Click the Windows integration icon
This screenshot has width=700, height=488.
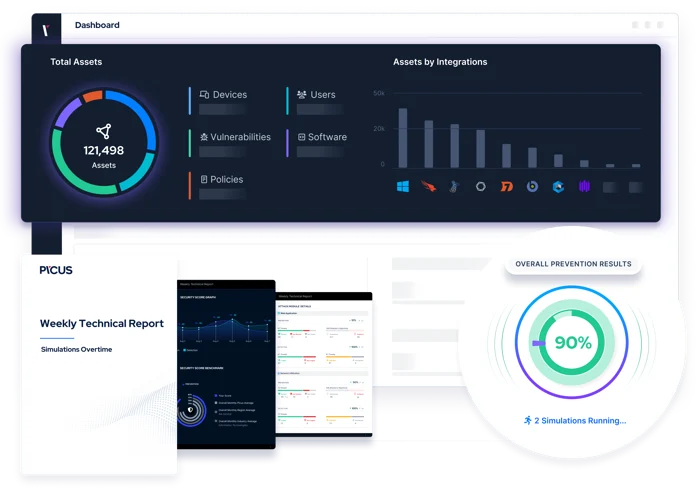[x=403, y=186]
